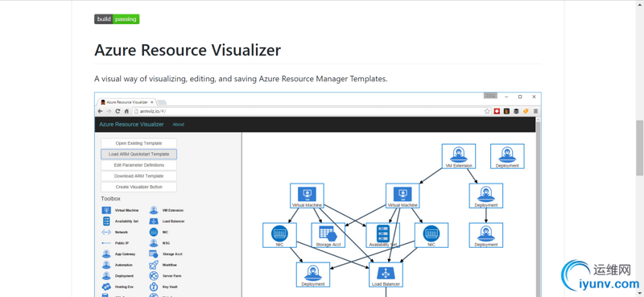Select the Storage Acct node in diagram
Image resolution: width=644 pixels, height=297 pixels.
[x=328, y=235]
